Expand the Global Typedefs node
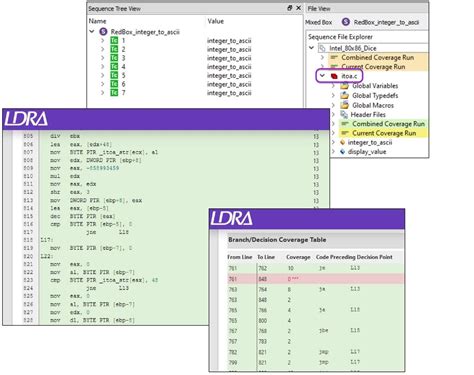The width and height of the screenshot is (474, 375). 333,95
